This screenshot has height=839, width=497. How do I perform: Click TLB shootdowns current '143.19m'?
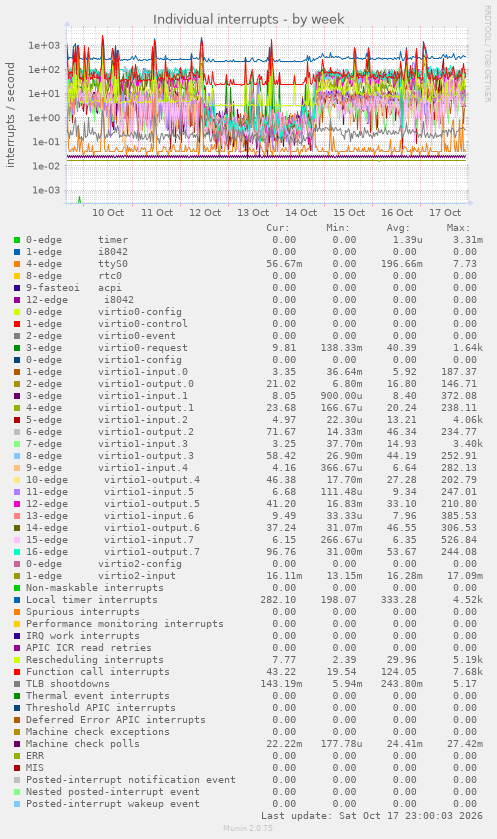point(281,684)
